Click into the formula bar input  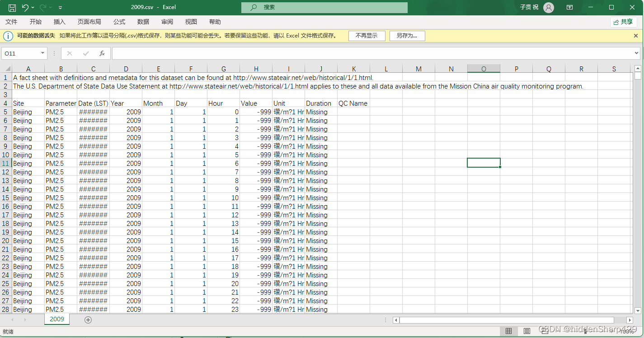[373, 53]
